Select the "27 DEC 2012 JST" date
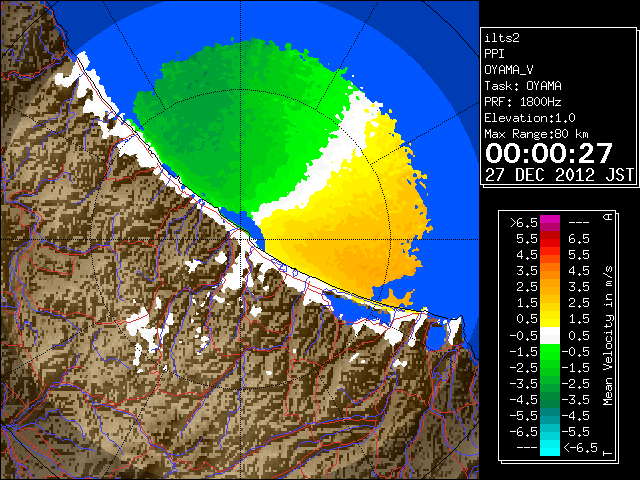 [559, 175]
